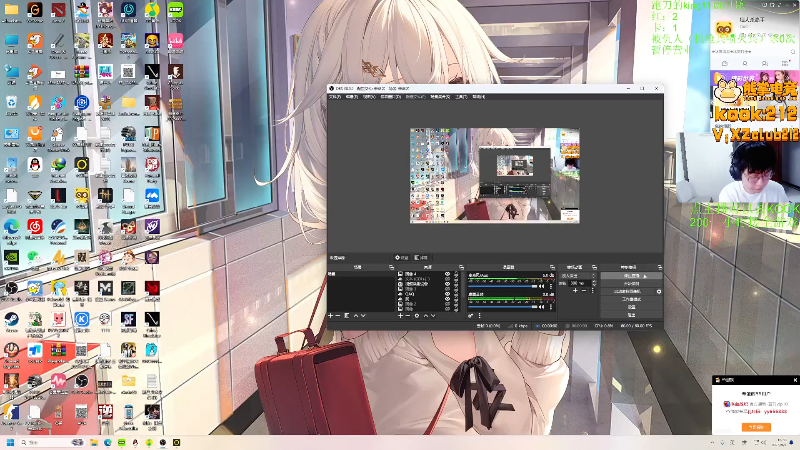
Task: Click the Stop Streaming button in Controls
Action: point(631,276)
